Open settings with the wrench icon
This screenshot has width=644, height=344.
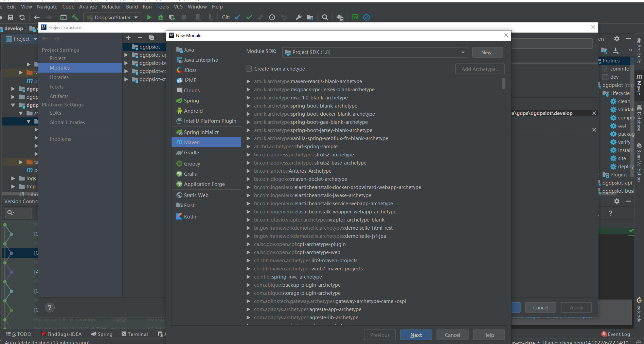tap(299, 17)
